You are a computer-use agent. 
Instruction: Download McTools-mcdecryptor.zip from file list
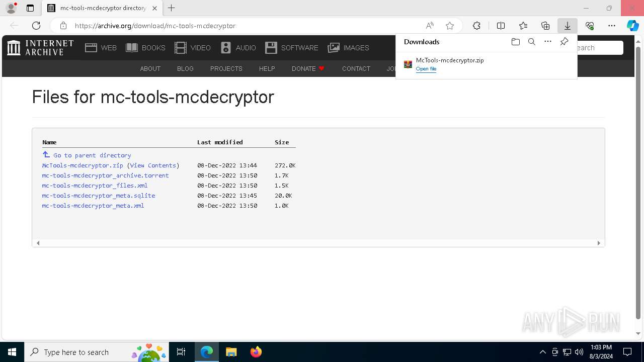[83, 165]
